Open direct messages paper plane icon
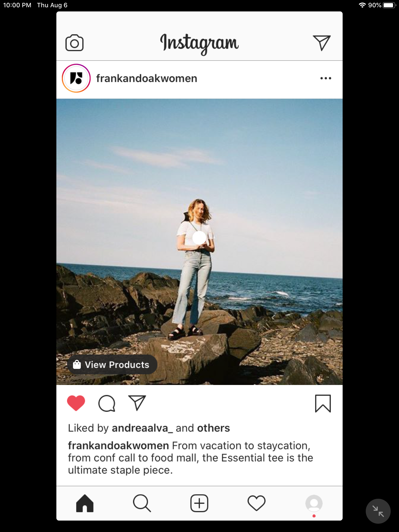Image resolution: width=399 pixels, height=532 pixels. [322, 43]
